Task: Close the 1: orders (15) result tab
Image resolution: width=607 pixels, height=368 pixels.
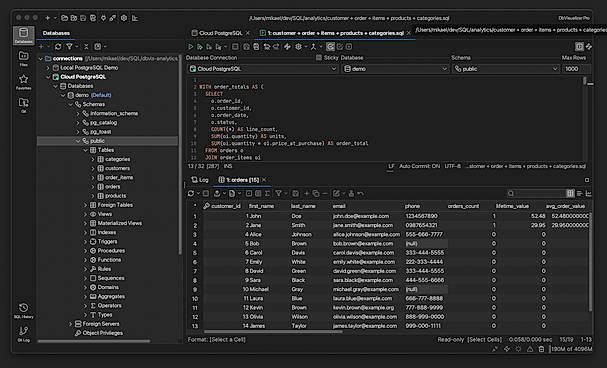Action: (264, 180)
